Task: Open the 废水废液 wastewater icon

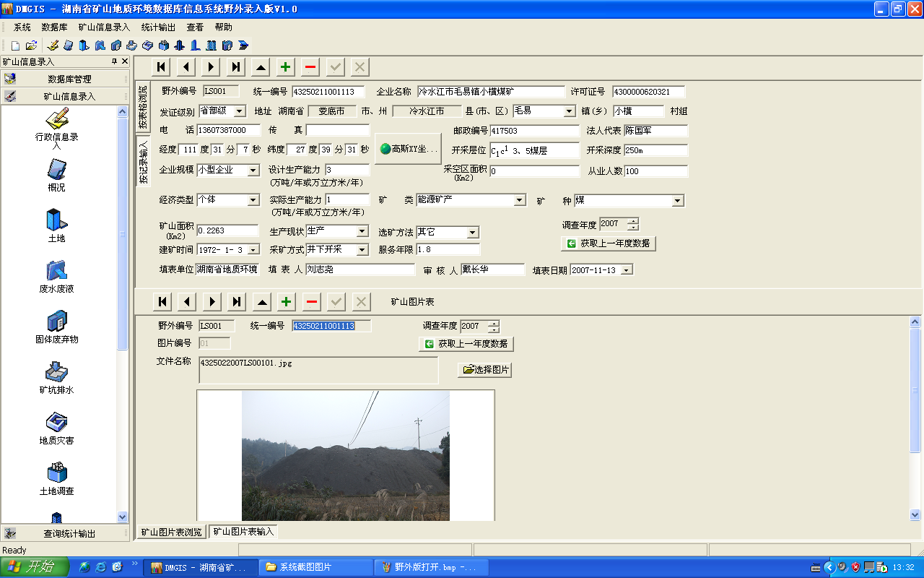Action: point(57,272)
